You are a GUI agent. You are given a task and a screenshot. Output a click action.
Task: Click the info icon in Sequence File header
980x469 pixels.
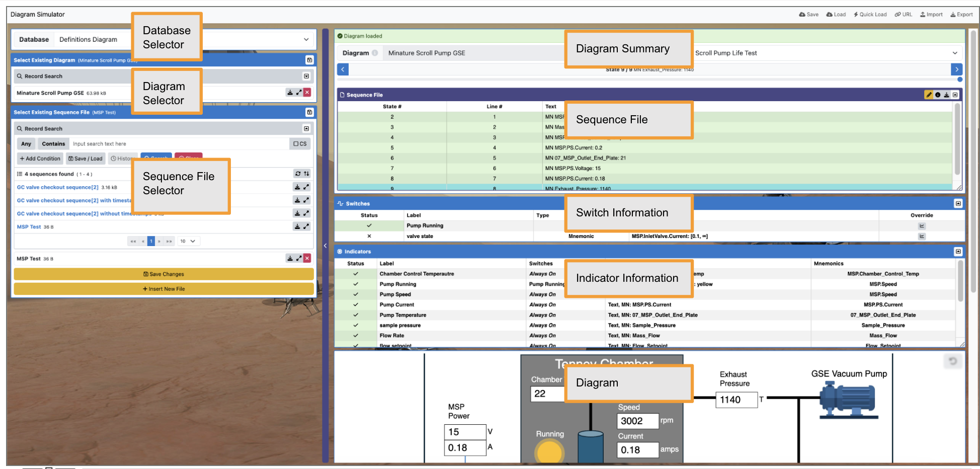tap(938, 95)
